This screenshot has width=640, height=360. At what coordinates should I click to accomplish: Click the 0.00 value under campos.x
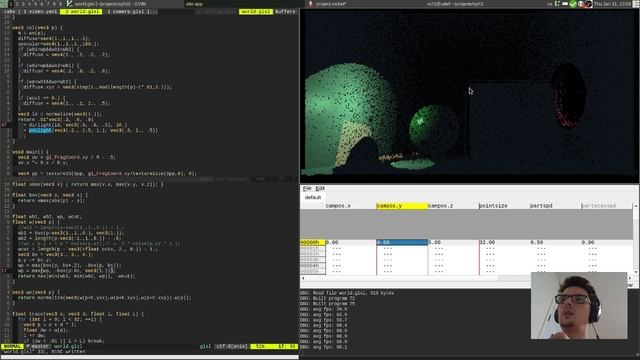tap(332, 242)
